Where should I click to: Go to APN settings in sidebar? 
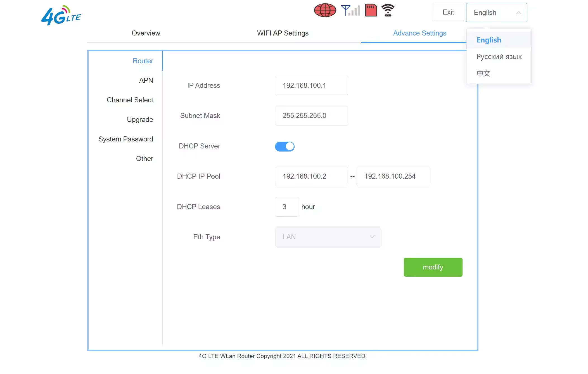[146, 81]
